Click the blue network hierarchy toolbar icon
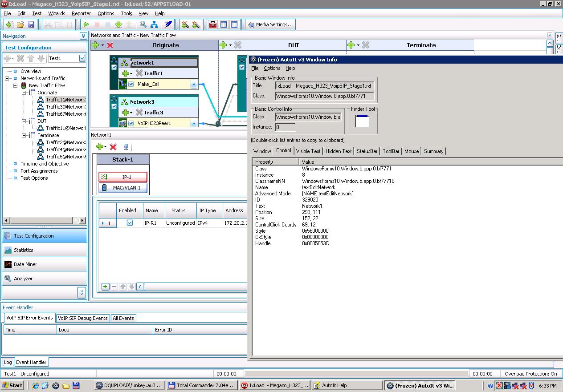This screenshot has width=563, height=392. 154,25
